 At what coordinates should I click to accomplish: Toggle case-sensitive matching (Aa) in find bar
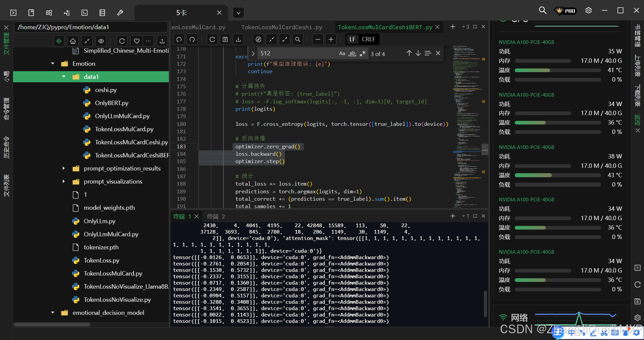(x=342, y=53)
